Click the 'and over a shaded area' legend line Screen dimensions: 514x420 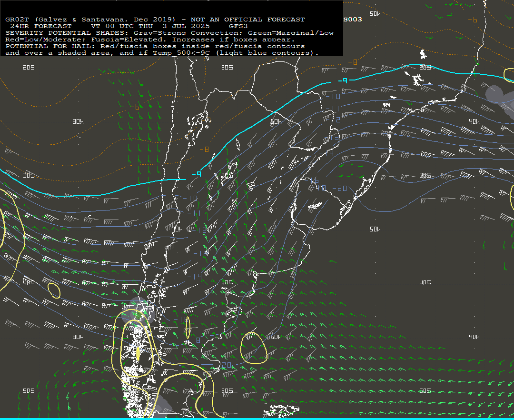pos(162,53)
